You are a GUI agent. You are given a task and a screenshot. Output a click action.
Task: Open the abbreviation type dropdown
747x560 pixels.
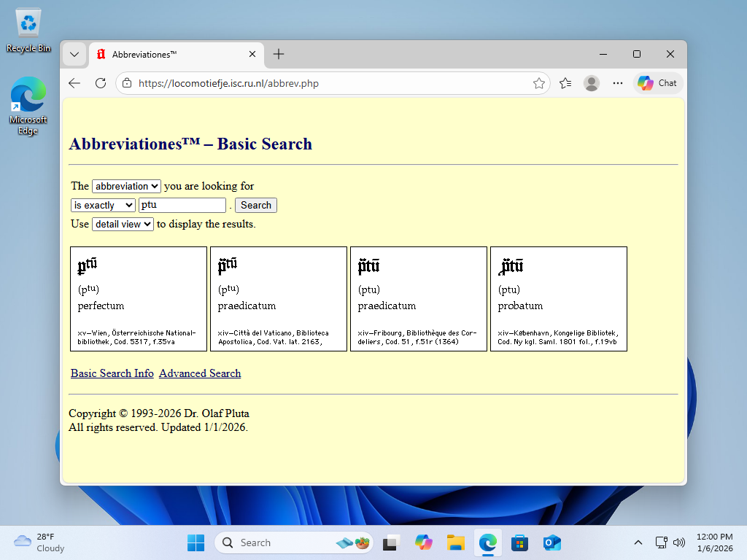coord(125,186)
